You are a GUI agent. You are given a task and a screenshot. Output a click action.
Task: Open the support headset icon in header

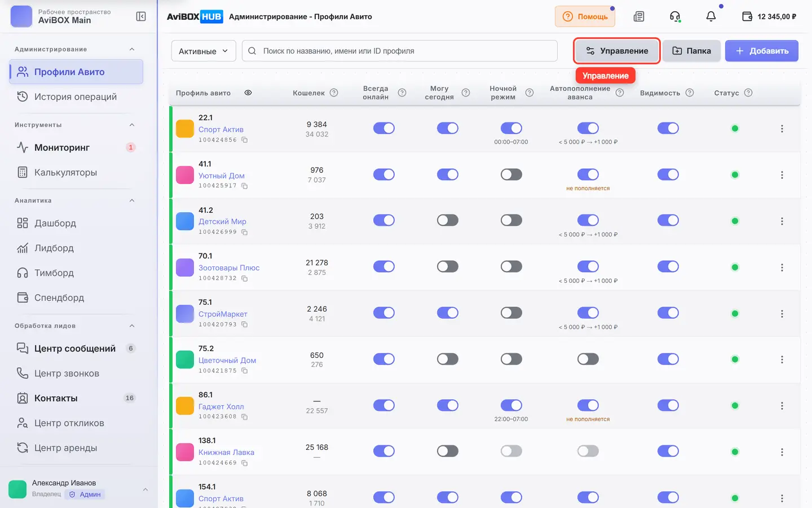pyautogui.click(x=675, y=16)
